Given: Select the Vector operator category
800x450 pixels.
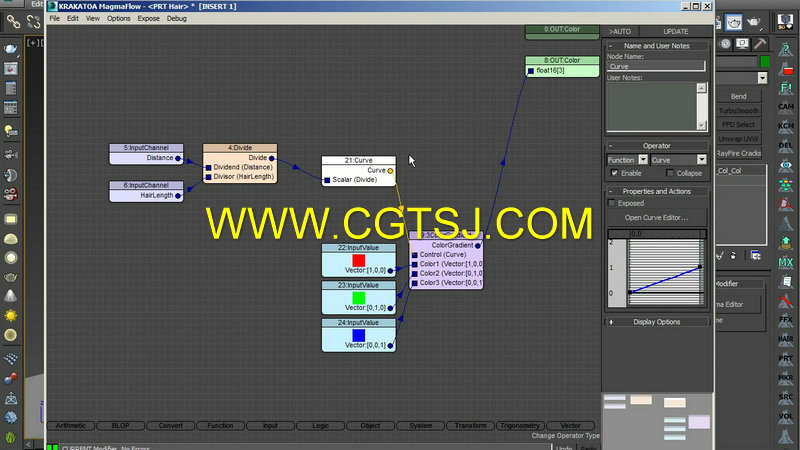Looking at the screenshot, I should 570,426.
